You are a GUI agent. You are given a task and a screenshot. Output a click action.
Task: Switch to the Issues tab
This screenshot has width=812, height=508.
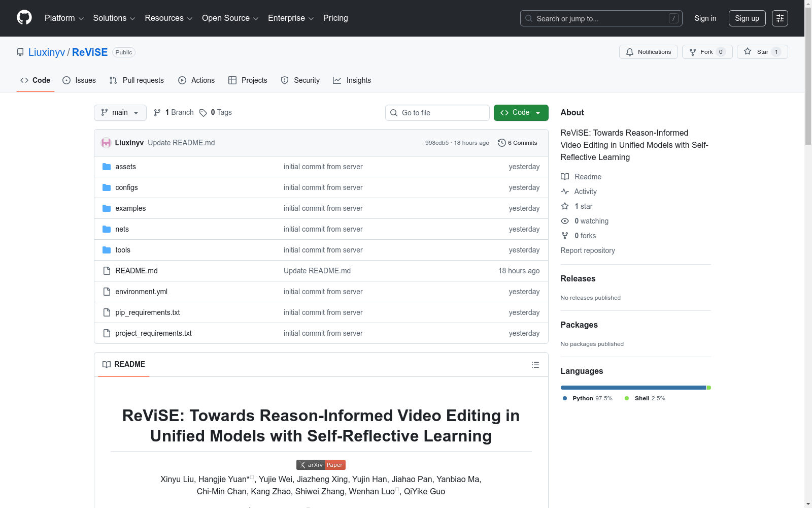pos(79,80)
